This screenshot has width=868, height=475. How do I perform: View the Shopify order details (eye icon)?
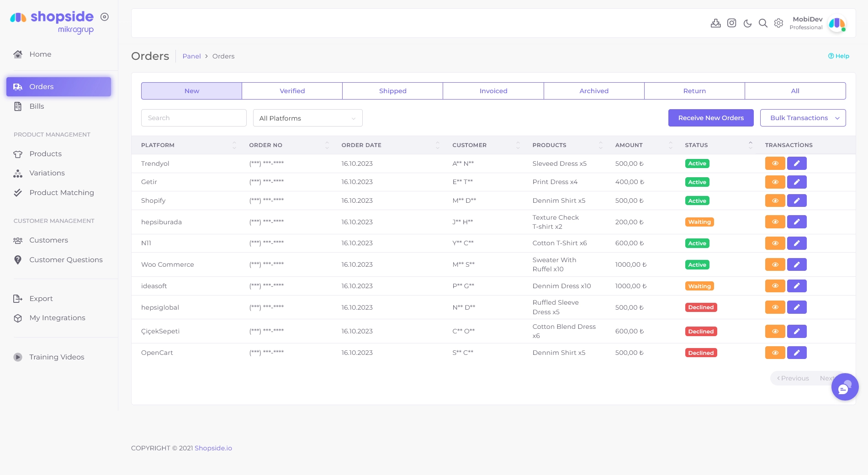(x=775, y=201)
